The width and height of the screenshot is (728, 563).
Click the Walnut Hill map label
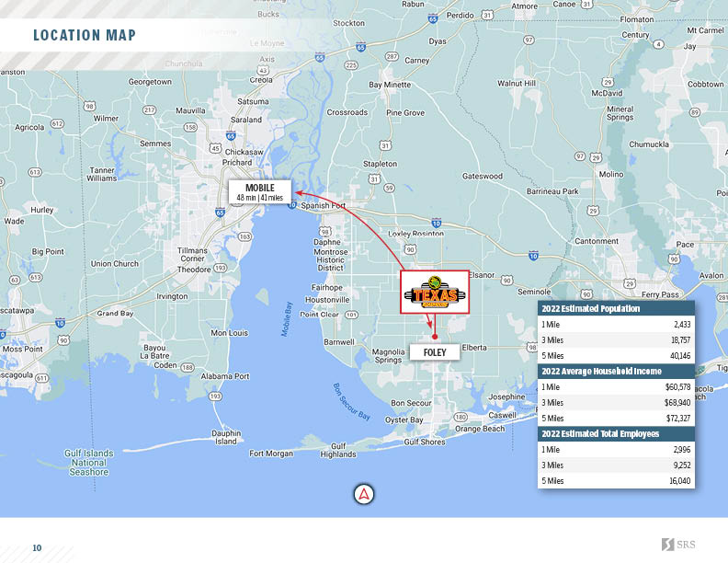click(x=517, y=83)
